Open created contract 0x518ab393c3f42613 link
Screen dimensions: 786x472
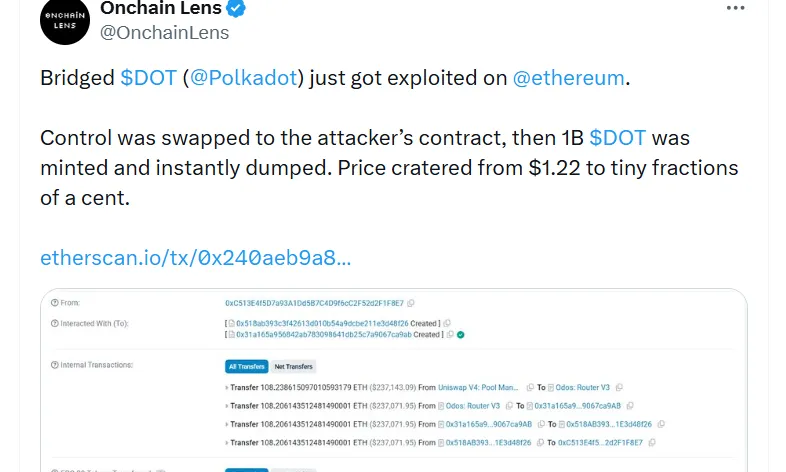[320, 323]
